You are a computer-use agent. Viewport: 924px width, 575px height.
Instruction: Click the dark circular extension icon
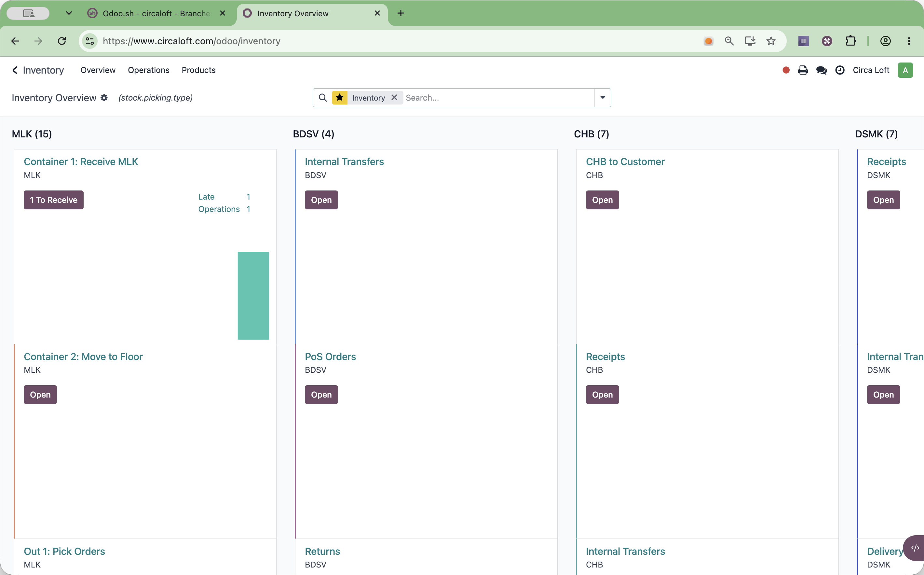coord(827,41)
